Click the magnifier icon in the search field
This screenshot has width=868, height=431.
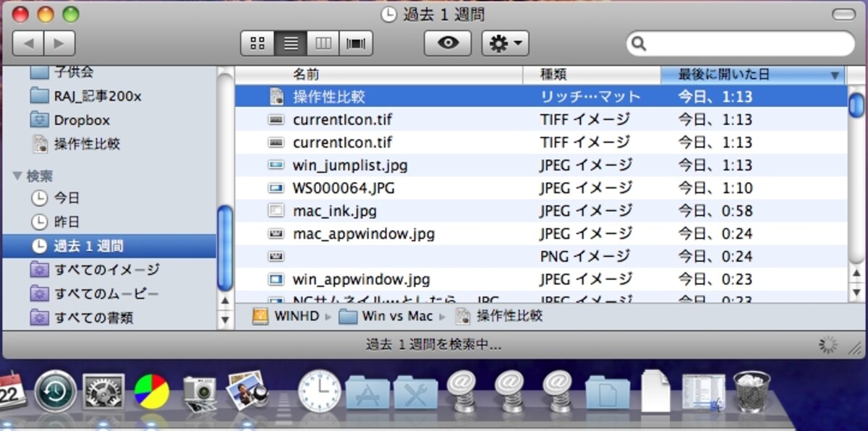pos(639,44)
